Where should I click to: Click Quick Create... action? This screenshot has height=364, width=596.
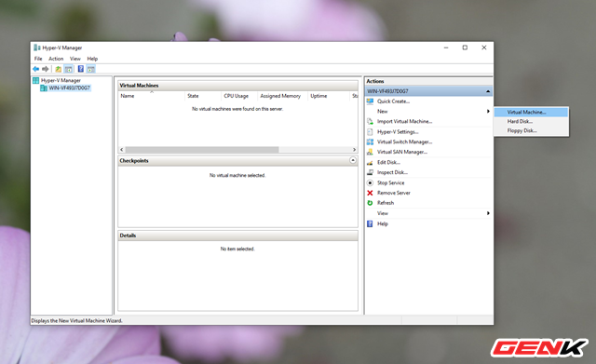click(393, 101)
